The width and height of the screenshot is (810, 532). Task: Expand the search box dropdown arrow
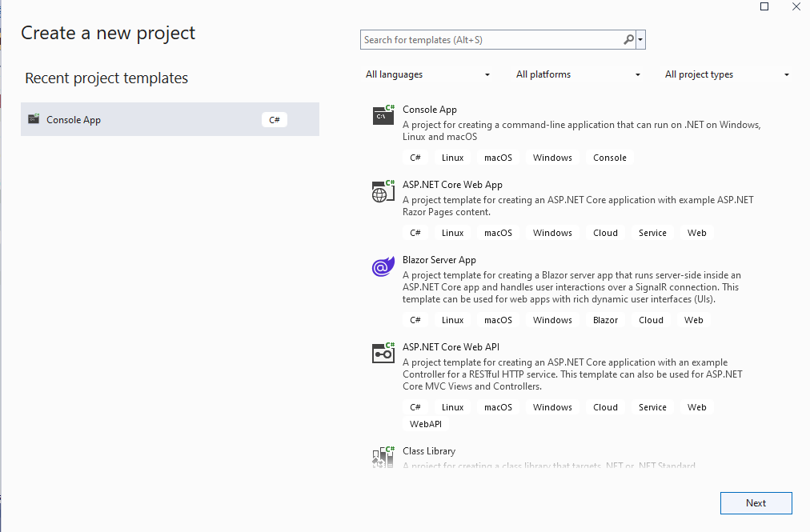(x=640, y=38)
